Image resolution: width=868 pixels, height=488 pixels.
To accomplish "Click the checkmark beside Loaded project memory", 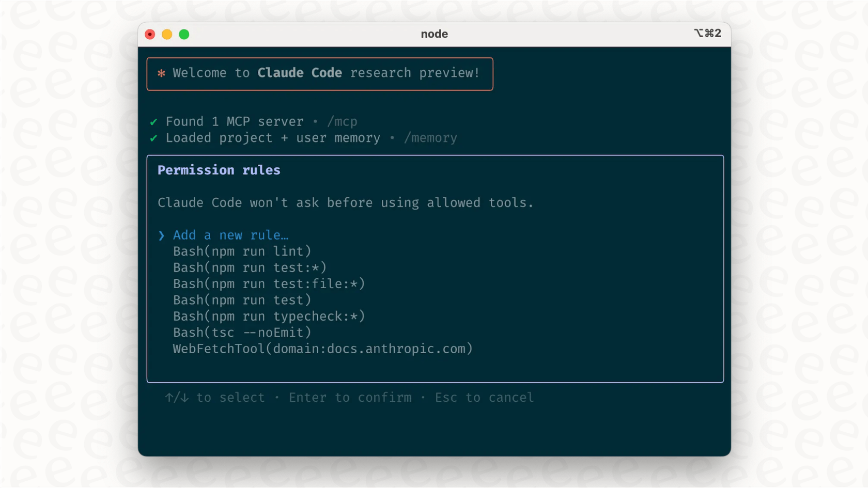I will [153, 138].
